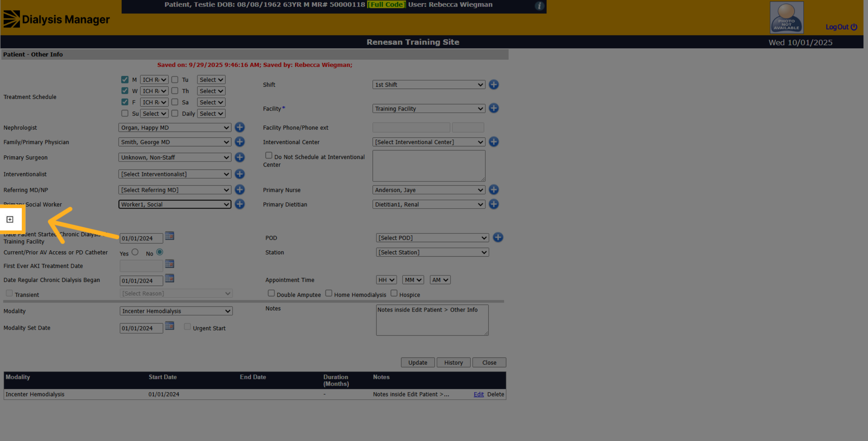
Task: Open the Primary Nurse dropdown
Action: pyautogui.click(x=429, y=189)
